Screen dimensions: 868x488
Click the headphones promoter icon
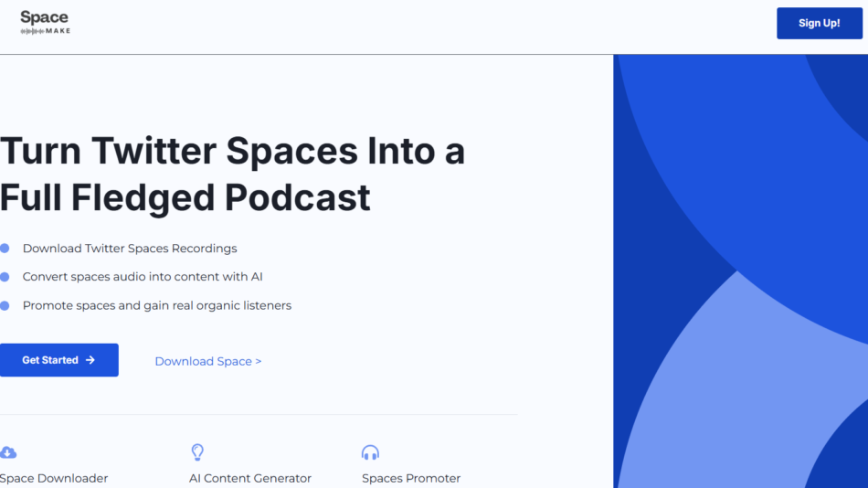[x=370, y=452]
